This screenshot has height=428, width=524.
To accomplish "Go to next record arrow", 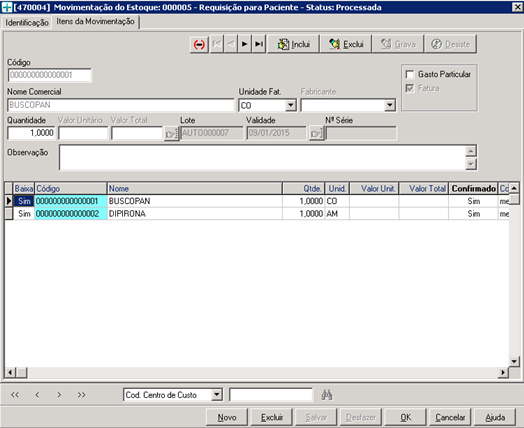I will [245, 44].
